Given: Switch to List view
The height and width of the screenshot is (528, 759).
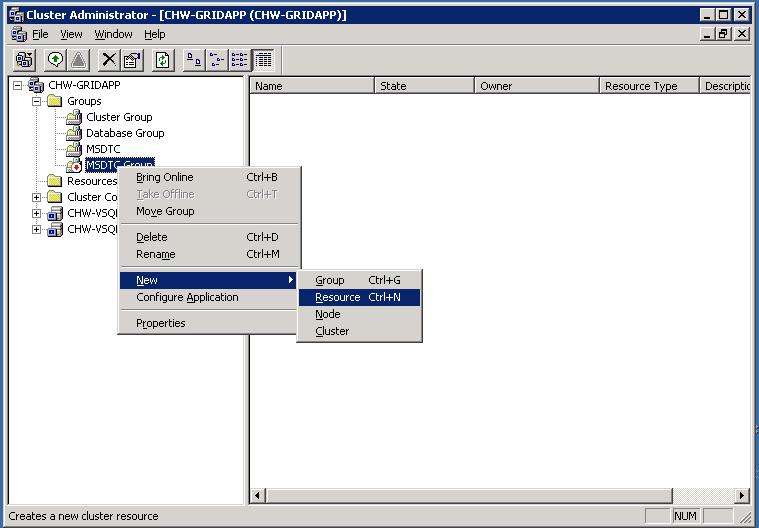Looking at the screenshot, I should pos(240,60).
